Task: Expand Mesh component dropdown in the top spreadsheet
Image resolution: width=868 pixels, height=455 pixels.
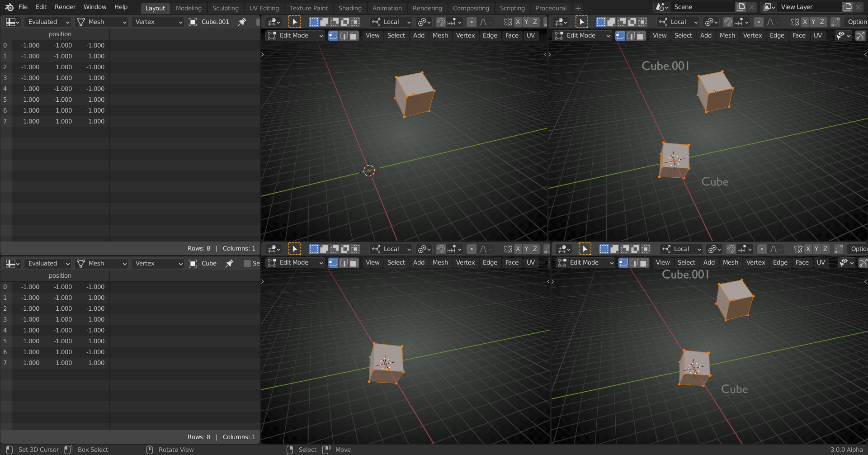Action: point(101,22)
